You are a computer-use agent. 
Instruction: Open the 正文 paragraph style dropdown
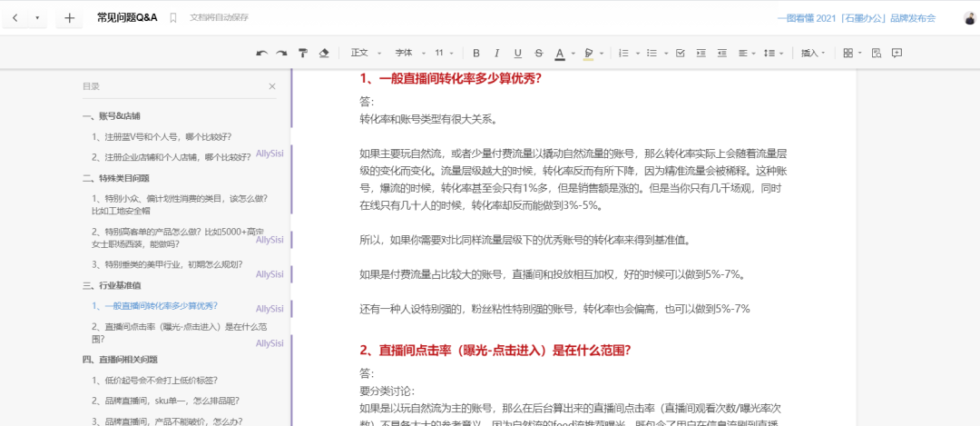click(x=364, y=54)
